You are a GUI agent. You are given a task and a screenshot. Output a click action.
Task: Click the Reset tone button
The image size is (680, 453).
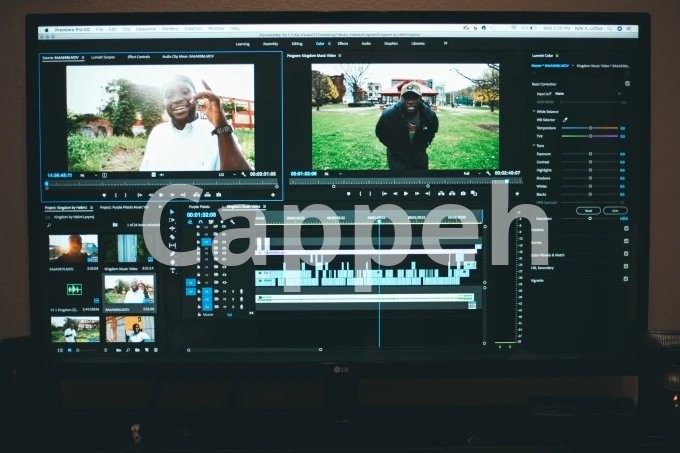tap(589, 210)
